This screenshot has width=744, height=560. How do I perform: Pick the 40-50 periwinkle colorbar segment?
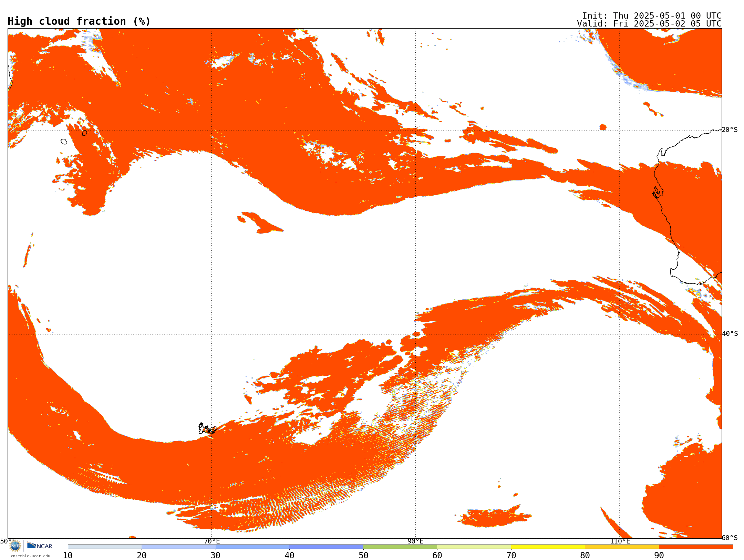(x=326, y=547)
